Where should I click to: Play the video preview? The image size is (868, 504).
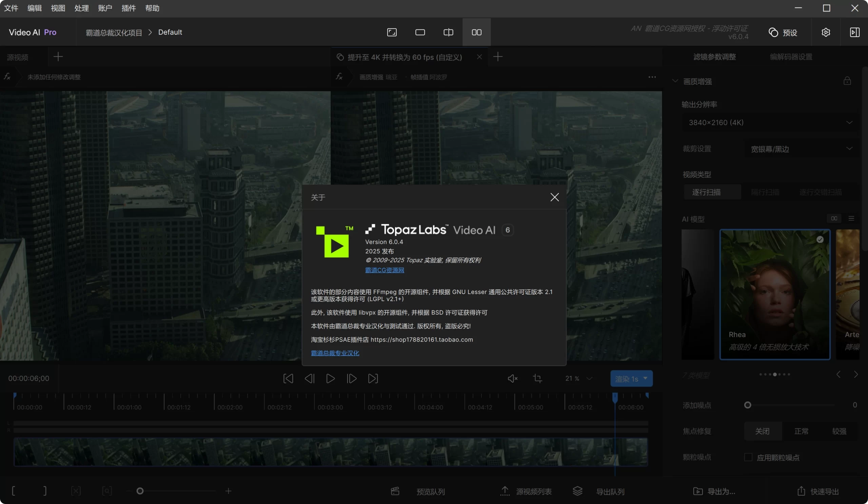(330, 379)
